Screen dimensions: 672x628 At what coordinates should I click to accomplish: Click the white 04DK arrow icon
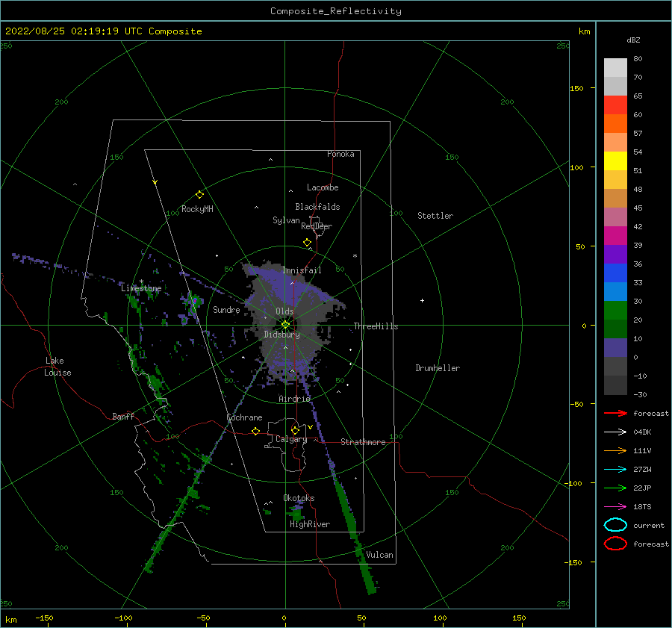(615, 432)
